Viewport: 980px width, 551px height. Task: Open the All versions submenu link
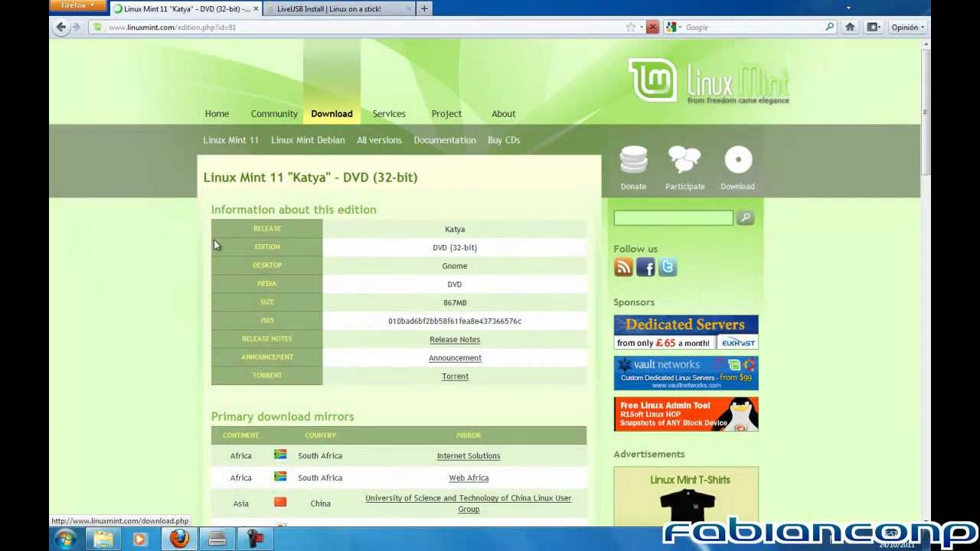pyautogui.click(x=379, y=140)
